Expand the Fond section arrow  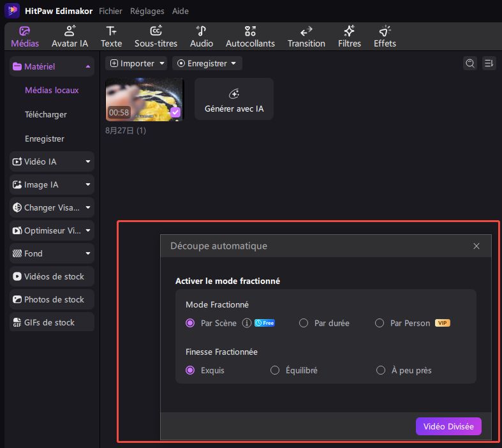point(88,253)
